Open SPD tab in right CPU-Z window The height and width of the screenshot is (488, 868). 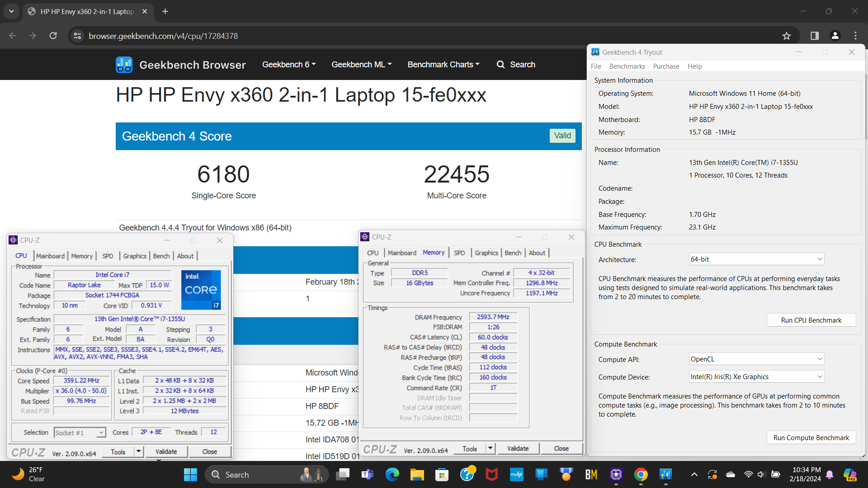click(459, 253)
